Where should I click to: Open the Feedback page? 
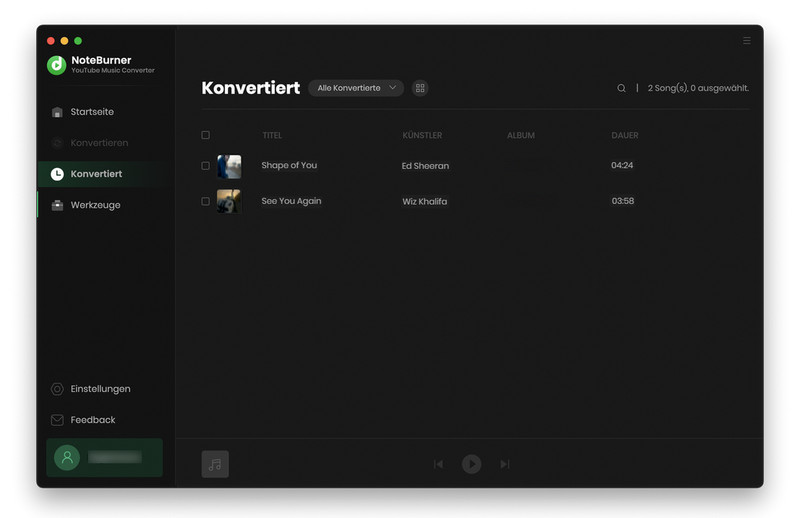tap(92, 420)
